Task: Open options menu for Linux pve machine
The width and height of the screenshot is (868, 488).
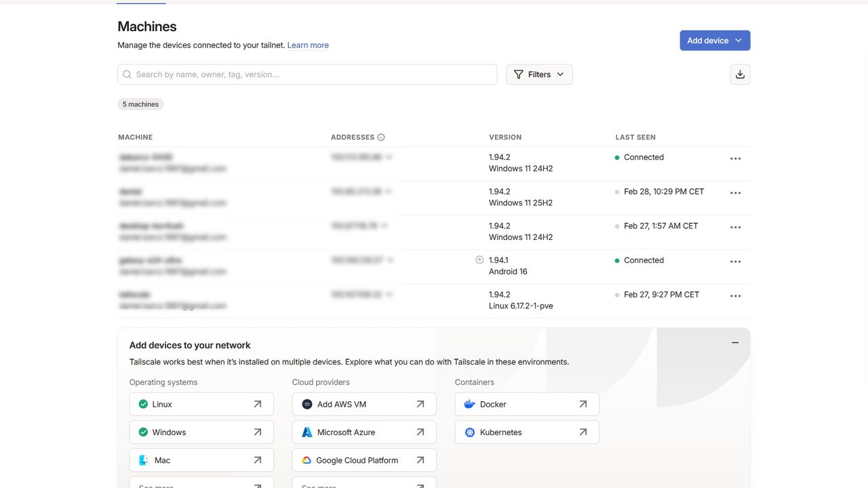Action: coord(735,296)
